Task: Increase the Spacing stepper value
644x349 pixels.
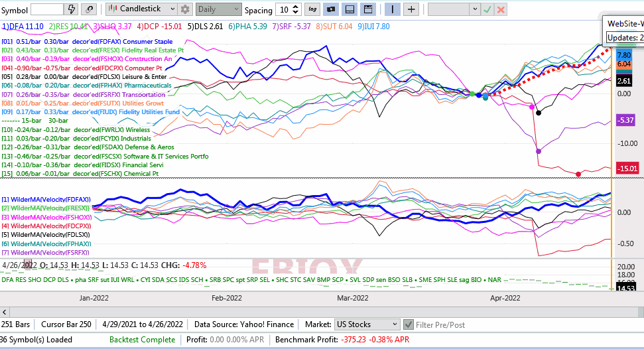Action: (296, 7)
